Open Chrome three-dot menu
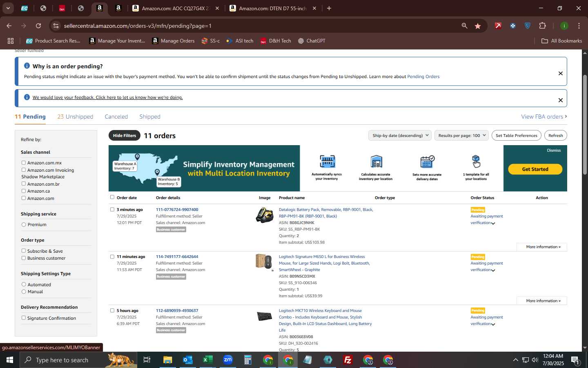 (x=579, y=26)
